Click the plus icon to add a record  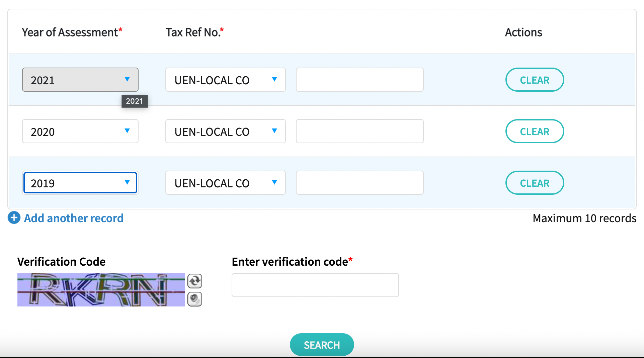click(x=14, y=218)
